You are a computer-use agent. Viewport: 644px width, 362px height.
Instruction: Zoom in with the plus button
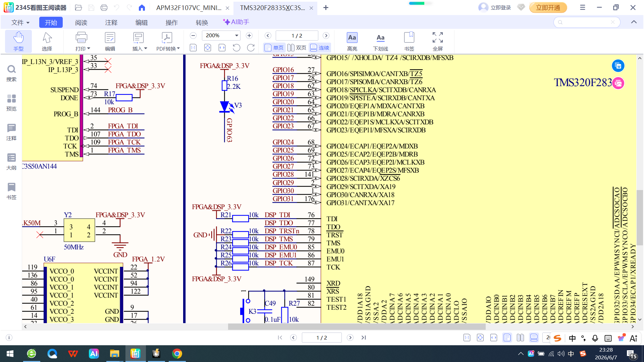(249, 36)
